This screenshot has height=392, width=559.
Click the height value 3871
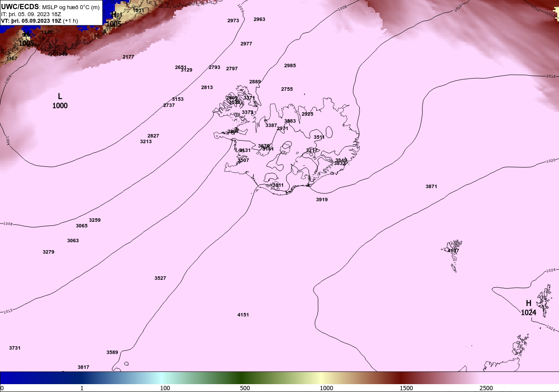[431, 186]
